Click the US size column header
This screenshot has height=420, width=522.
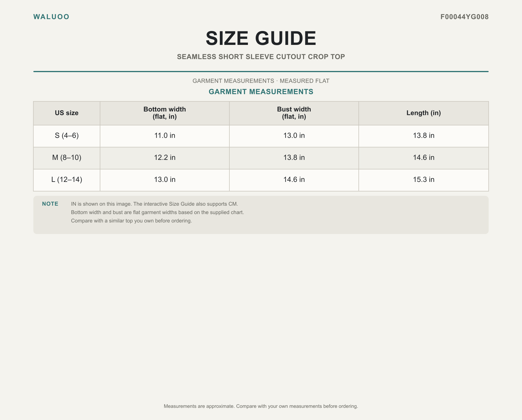click(x=67, y=113)
